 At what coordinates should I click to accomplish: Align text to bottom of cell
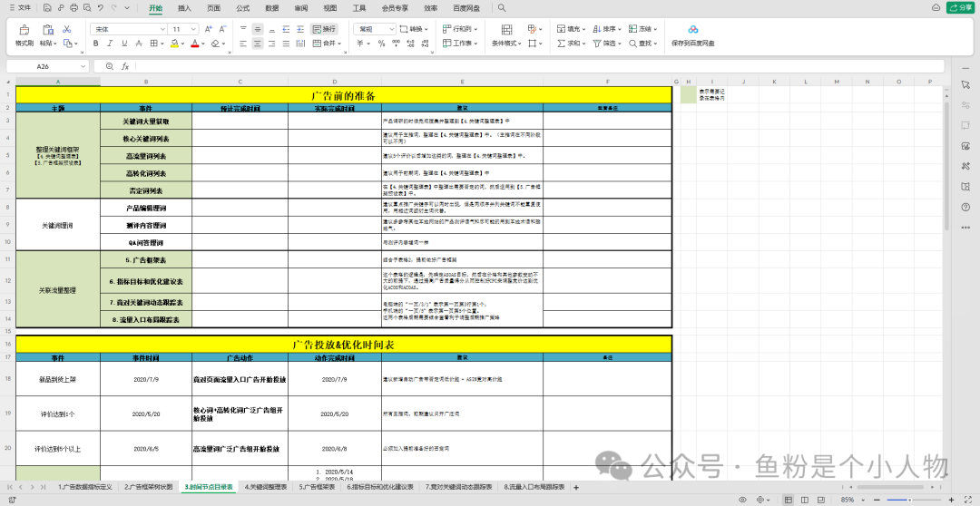(271, 29)
